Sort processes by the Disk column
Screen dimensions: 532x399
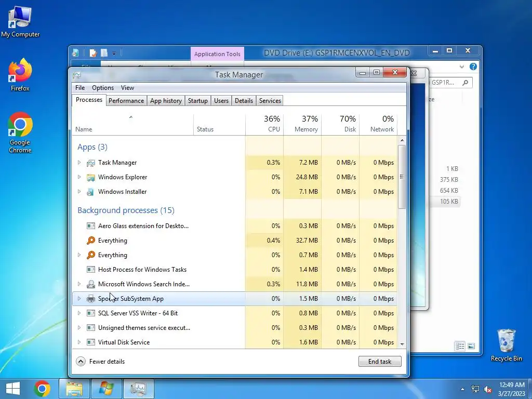pyautogui.click(x=340, y=124)
